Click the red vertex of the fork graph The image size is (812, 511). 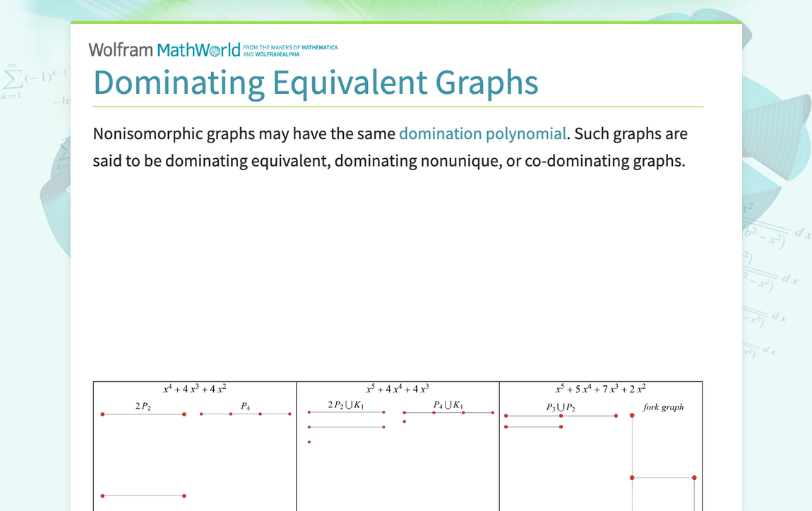click(632, 416)
